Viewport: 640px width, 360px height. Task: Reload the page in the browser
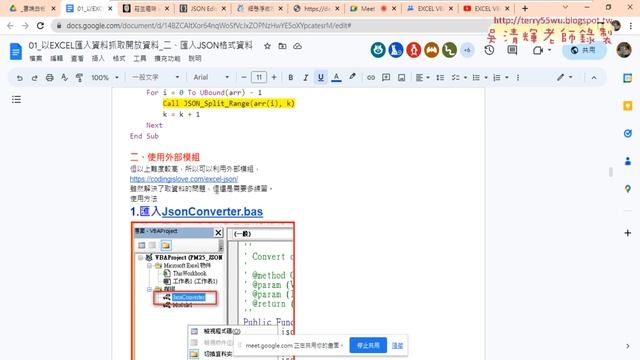tap(40, 26)
